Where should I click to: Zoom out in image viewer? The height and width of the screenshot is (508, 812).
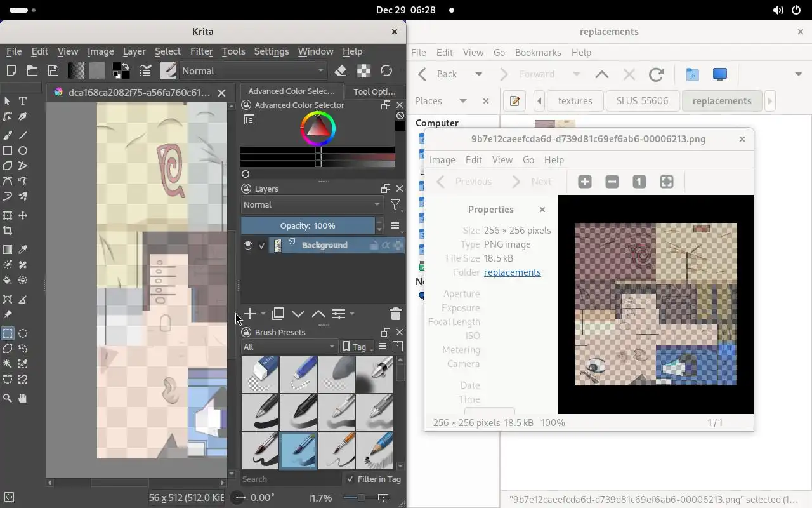pos(612,182)
